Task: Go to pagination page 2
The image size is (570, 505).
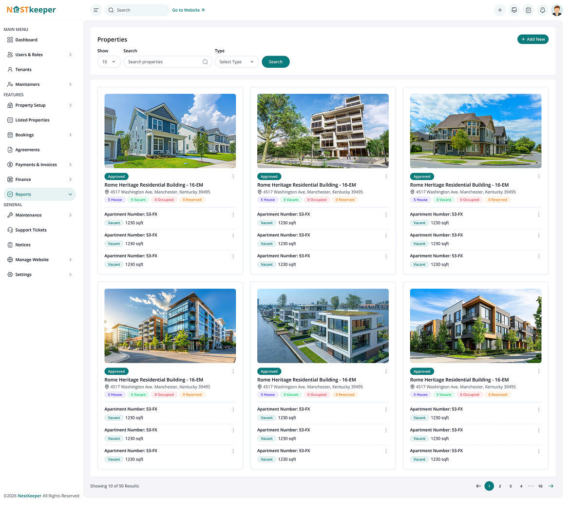Action: (x=500, y=486)
